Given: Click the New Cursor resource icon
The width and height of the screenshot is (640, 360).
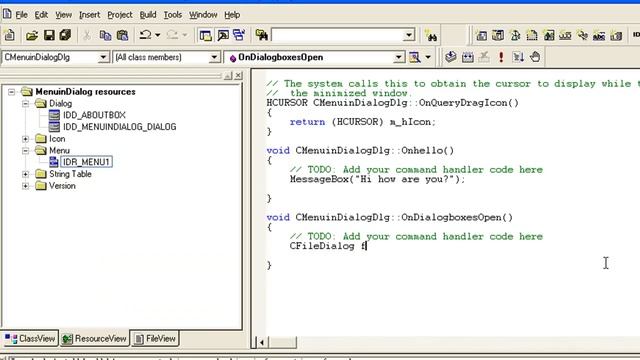Looking at the screenshot, I should pyautogui.click(x=515, y=36).
